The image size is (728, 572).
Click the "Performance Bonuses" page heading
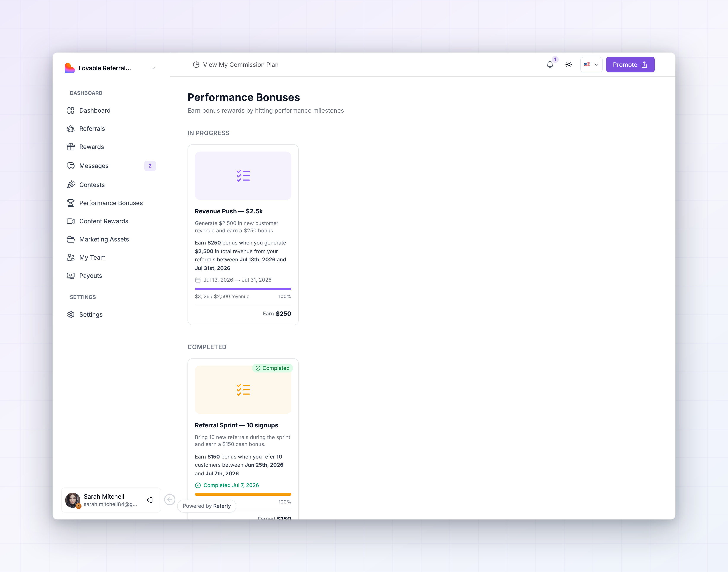point(244,97)
